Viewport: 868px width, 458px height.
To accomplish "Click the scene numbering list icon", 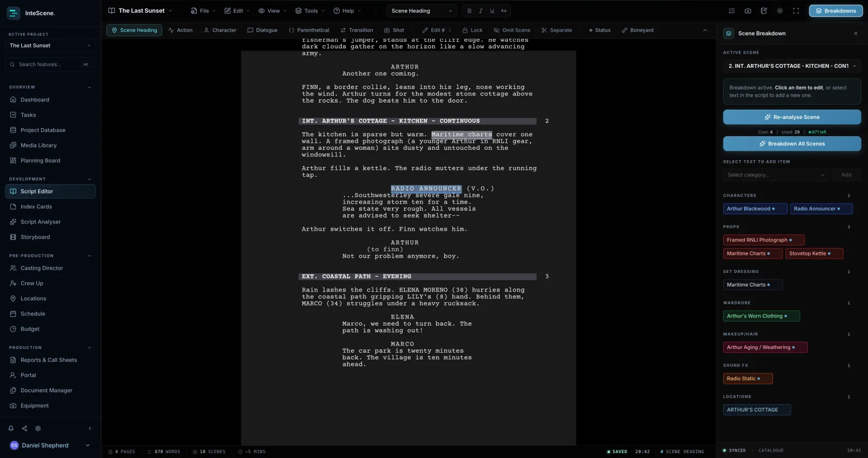I will point(732,11).
